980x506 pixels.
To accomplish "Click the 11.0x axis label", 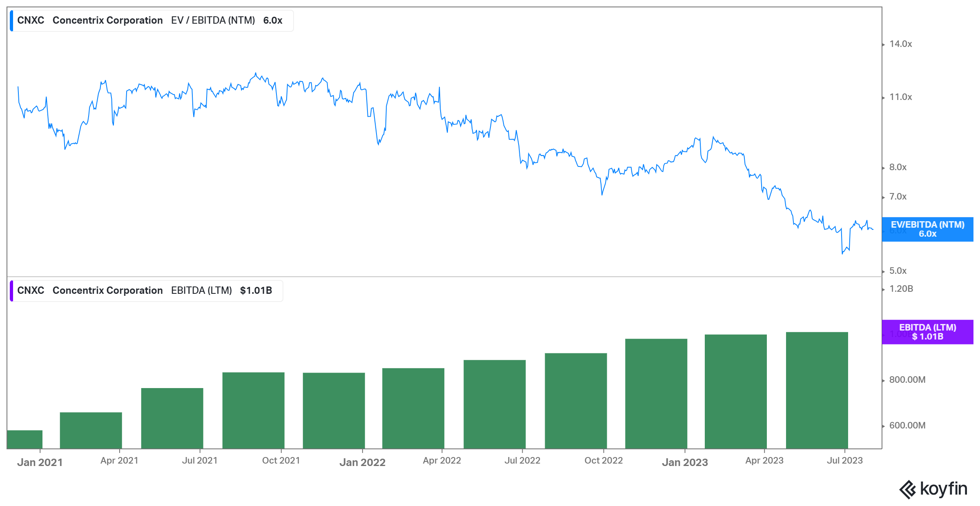I will tap(900, 97).
